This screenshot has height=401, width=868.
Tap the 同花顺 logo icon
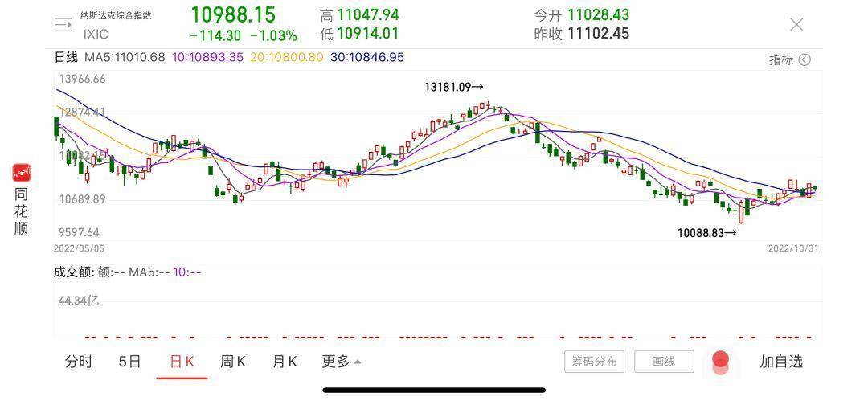tap(22, 172)
